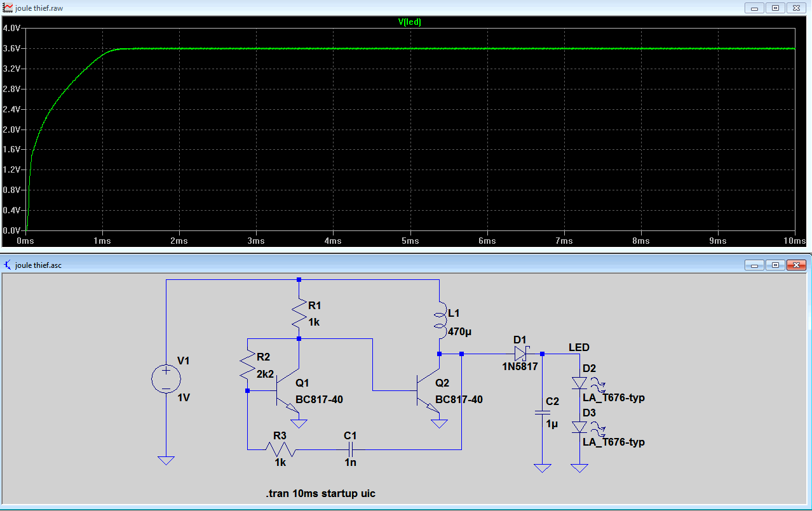812x511 pixels.
Task: Select the D3 LED symbol
Action: (x=579, y=427)
